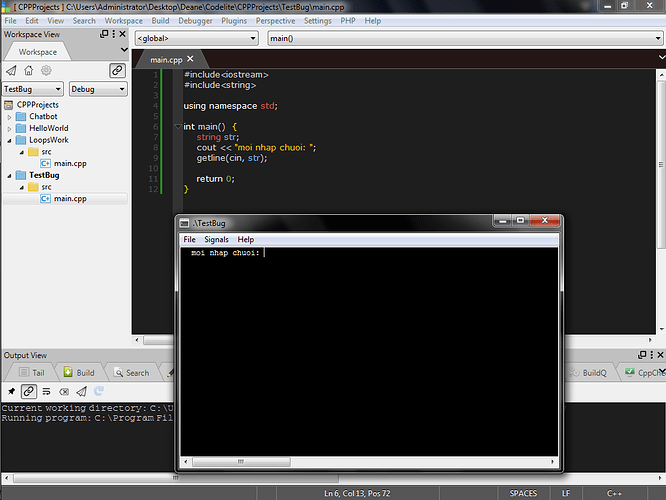Toggle link editor icon in Workspace View
666x500 pixels.
(117, 71)
